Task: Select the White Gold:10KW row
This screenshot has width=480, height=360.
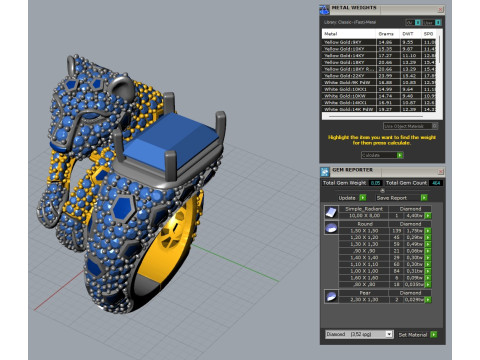Action: [379, 96]
